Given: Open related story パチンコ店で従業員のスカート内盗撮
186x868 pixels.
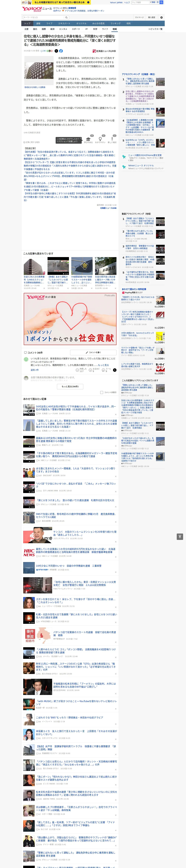Looking at the screenshot, I should [84, 634].
